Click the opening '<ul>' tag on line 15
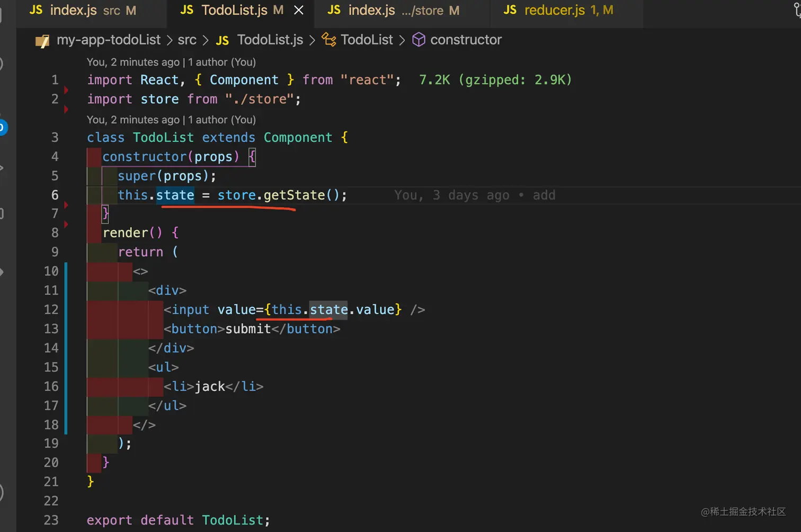 164,367
